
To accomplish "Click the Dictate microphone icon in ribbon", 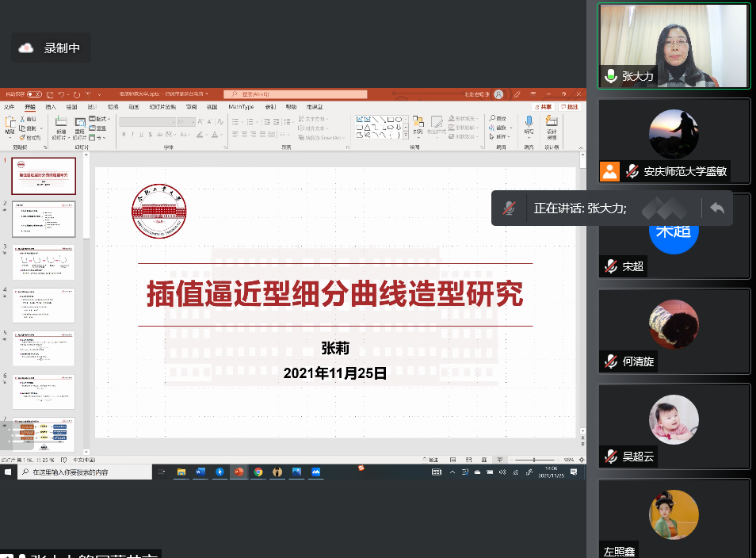I will 529,124.
